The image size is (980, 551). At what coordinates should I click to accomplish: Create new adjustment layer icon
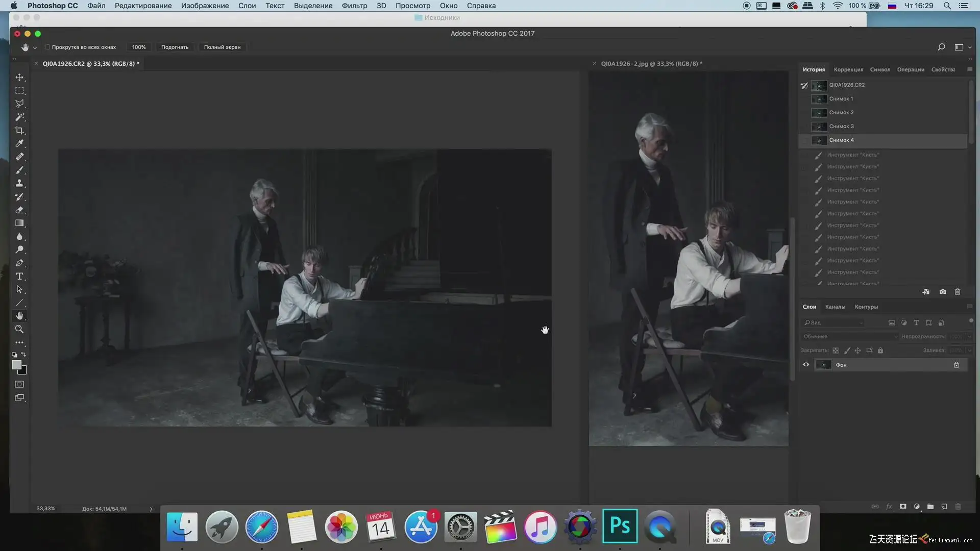pos(917,507)
